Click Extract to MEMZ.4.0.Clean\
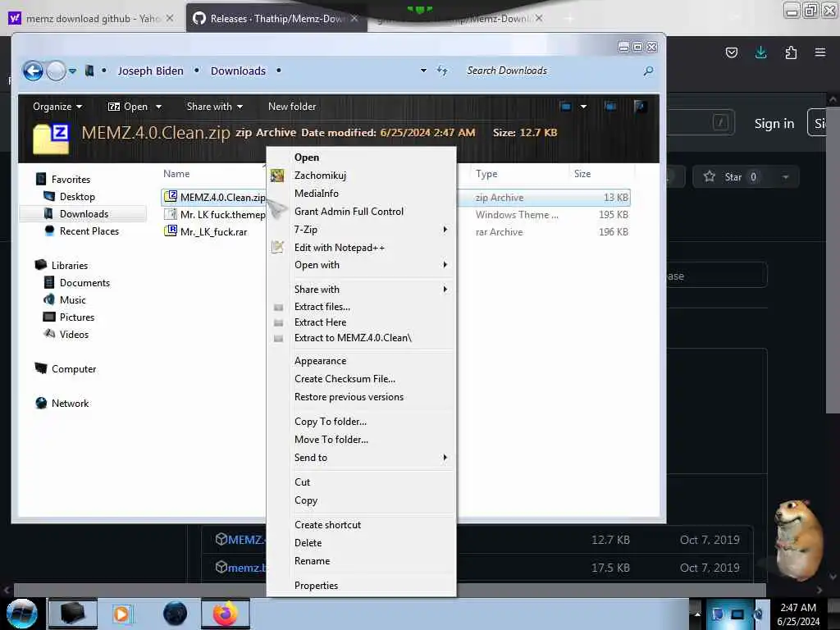 [353, 338]
